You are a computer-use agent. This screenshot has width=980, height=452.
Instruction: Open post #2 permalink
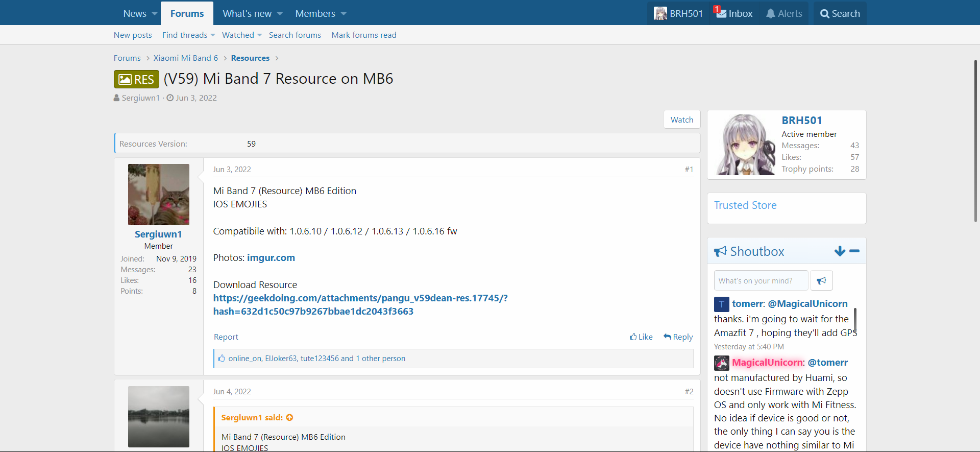pyautogui.click(x=689, y=392)
